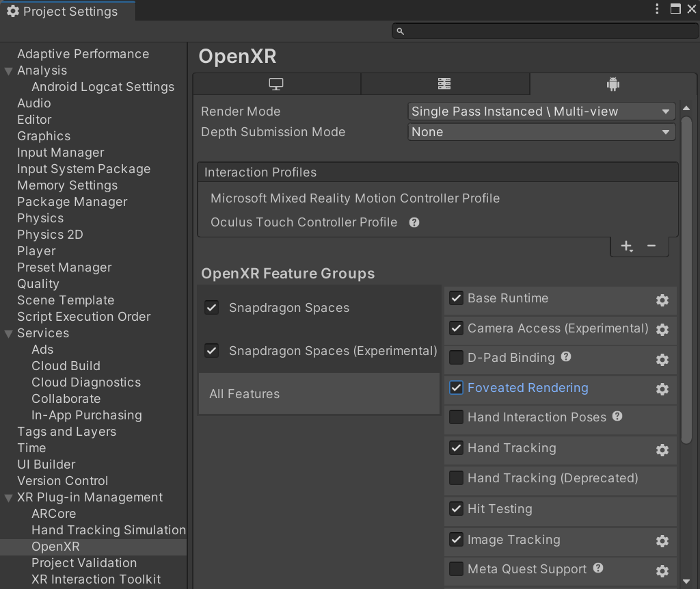This screenshot has height=589, width=700.
Task: Switch to the Android platform tab
Action: pos(613,84)
